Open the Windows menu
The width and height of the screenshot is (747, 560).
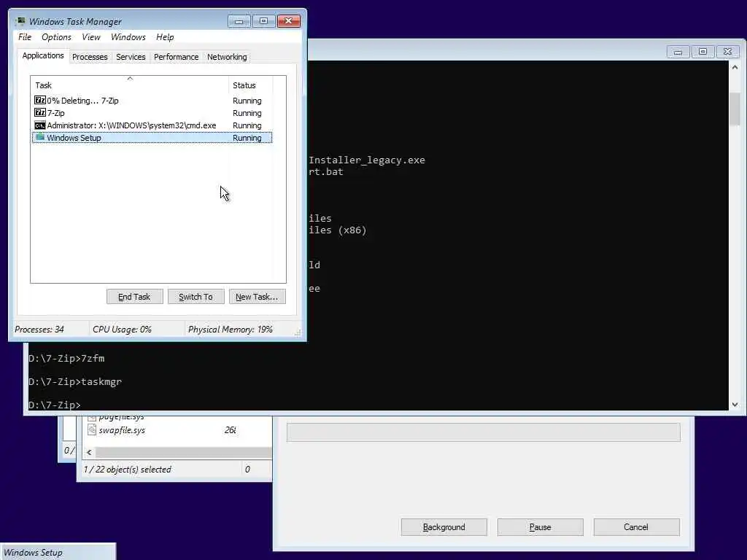tap(128, 37)
